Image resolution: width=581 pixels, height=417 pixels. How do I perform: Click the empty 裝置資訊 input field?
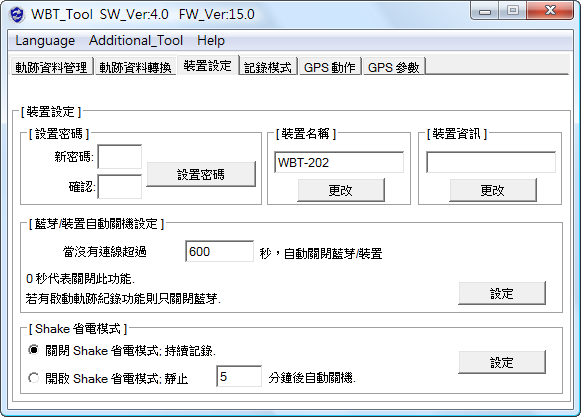click(491, 162)
